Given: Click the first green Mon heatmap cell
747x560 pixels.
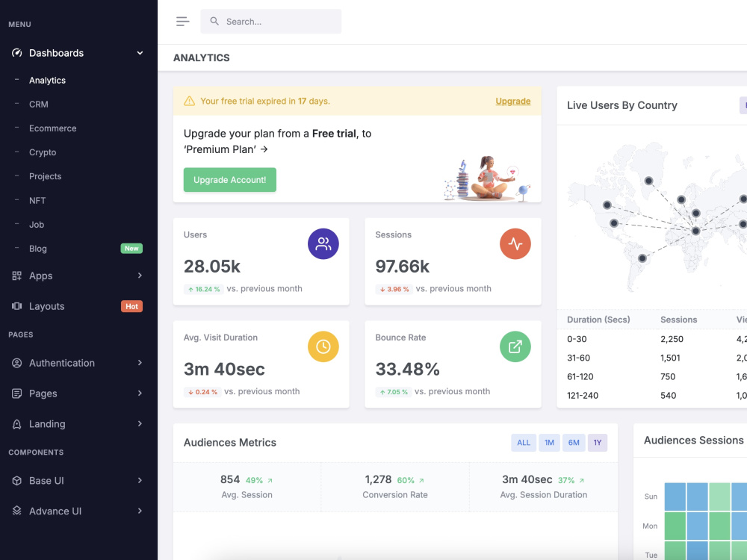Looking at the screenshot, I should pyautogui.click(x=675, y=526).
